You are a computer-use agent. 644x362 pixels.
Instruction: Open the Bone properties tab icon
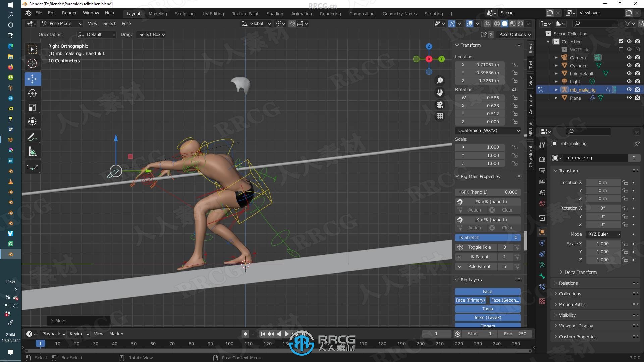click(542, 276)
